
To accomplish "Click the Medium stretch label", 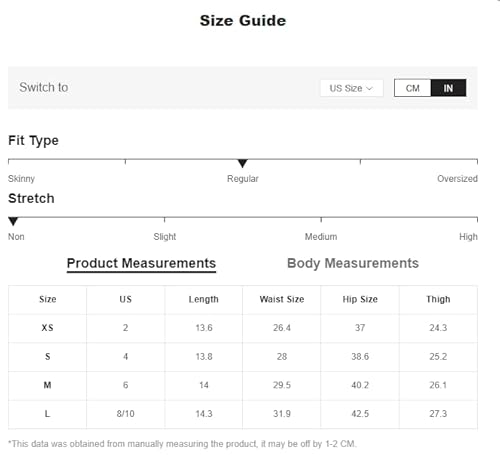I will 321,237.
